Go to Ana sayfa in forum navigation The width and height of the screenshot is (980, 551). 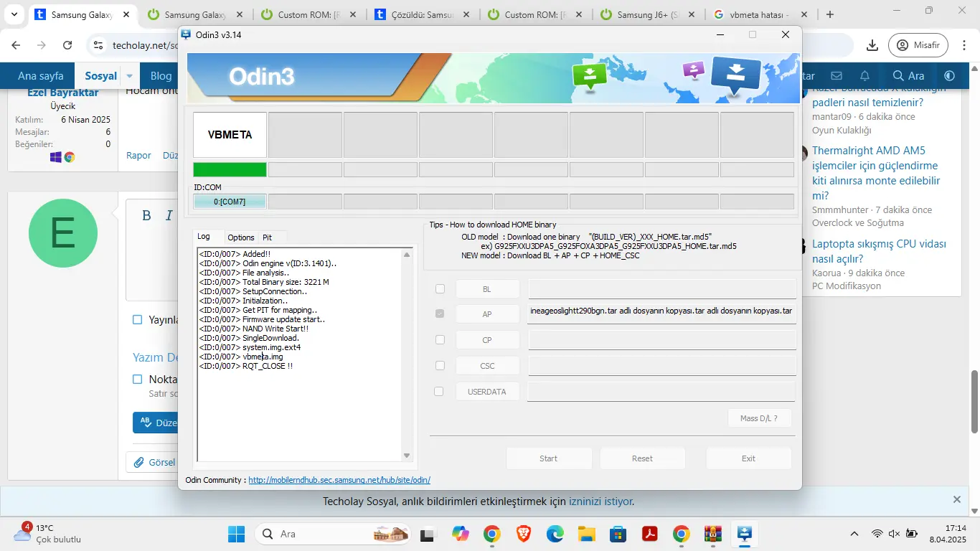[41, 75]
